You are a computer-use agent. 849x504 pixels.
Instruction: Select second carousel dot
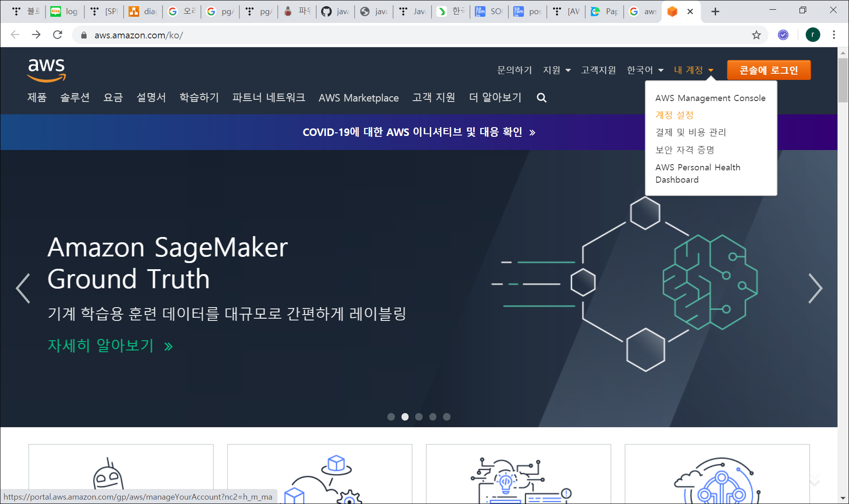click(x=405, y=417)
